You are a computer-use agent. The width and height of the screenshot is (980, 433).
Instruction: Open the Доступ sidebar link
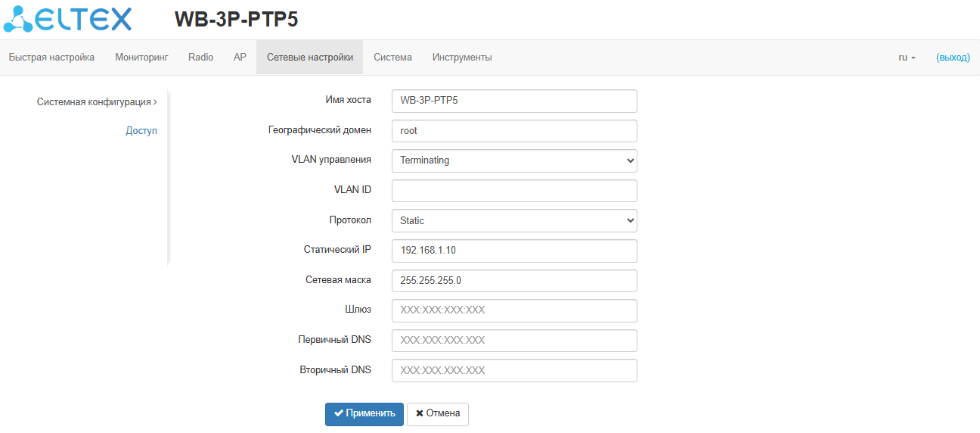coord(141,131)
